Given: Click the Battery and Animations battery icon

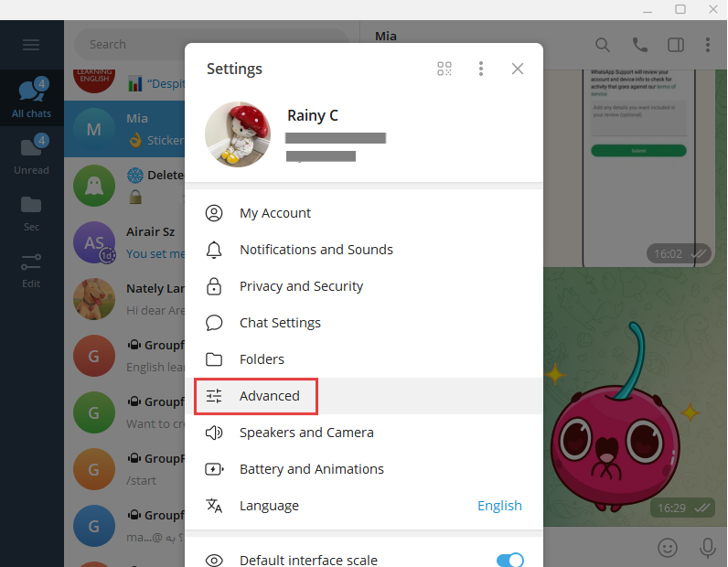Looking at the screenshot, I should pos(214,469).
